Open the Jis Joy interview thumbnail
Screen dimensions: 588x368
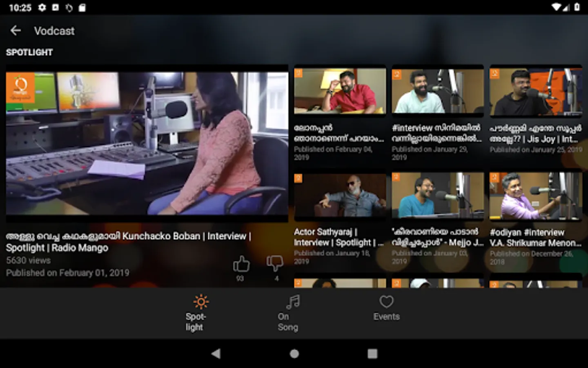tap(536, 92)
